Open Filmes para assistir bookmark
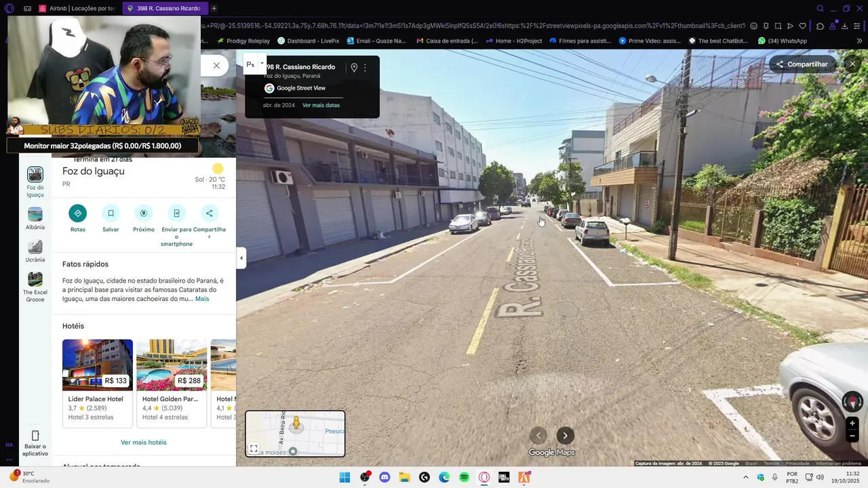The image size is (868, 488). (580, 41)
